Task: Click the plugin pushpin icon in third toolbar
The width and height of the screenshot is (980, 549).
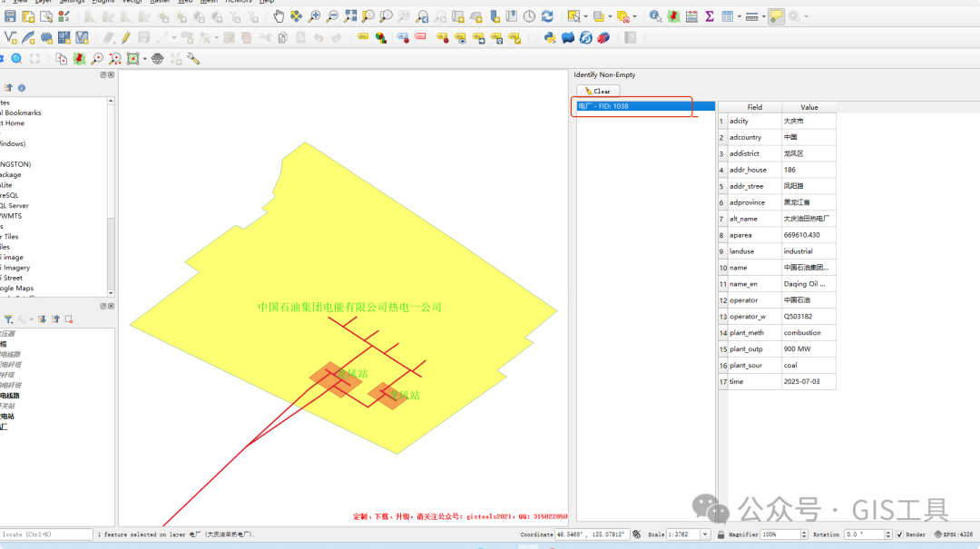Action: point(79,59)
